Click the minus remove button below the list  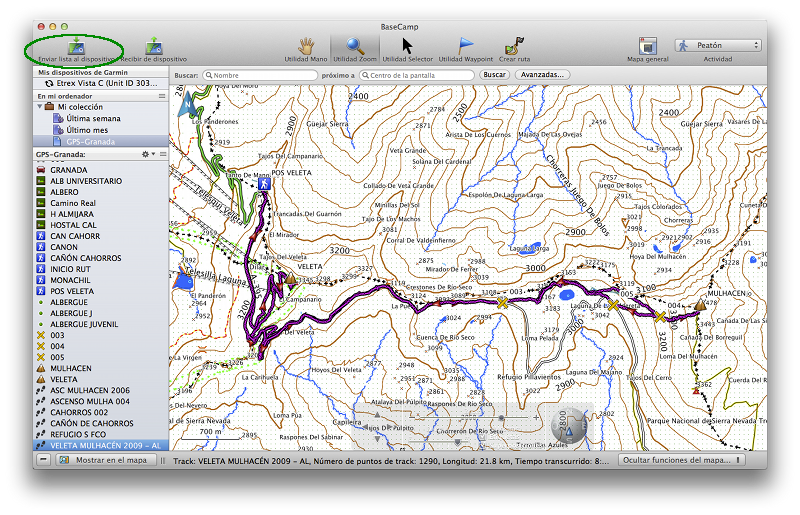44,460
